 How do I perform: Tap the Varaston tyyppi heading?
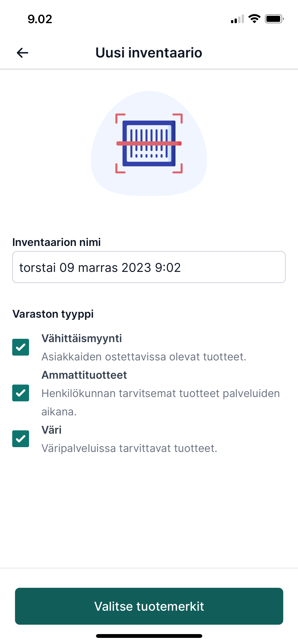coord(53,314)
